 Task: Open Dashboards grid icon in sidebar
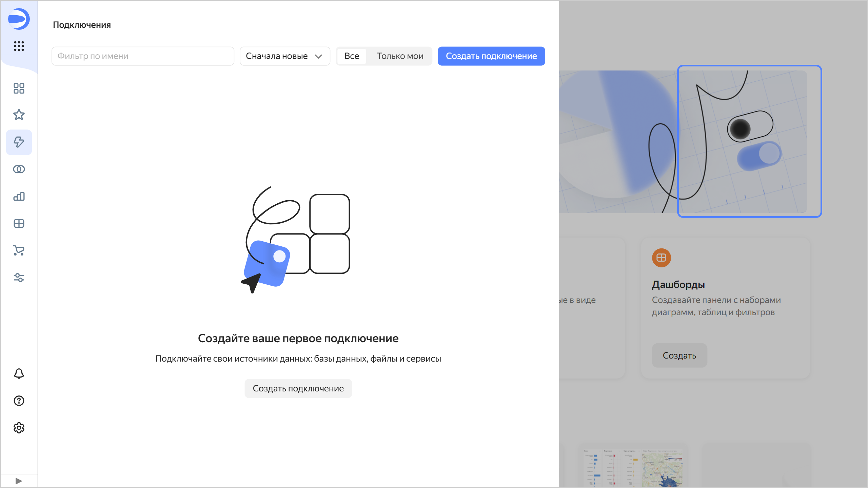19,223
